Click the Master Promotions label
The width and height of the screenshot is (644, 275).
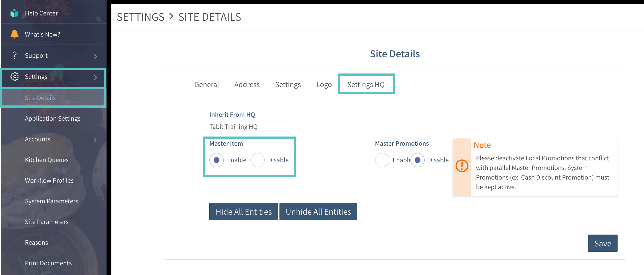402,143
